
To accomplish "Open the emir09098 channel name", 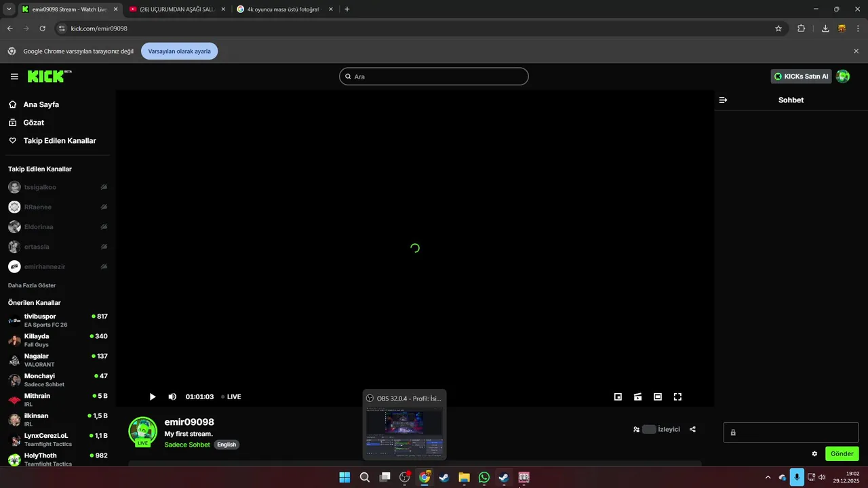I will 189,422.
